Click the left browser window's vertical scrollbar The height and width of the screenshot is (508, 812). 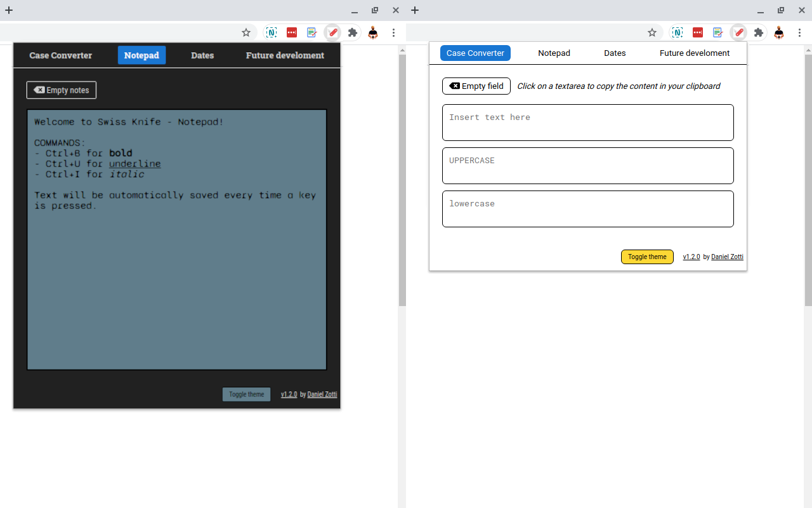pyautogui.click(x=402, y=180)
